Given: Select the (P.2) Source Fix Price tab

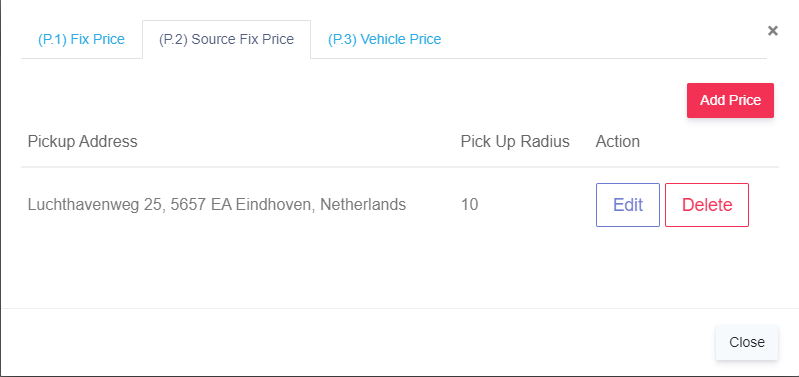Looking at the screenshot, I should pyautogui.click(x=226, y=39).
